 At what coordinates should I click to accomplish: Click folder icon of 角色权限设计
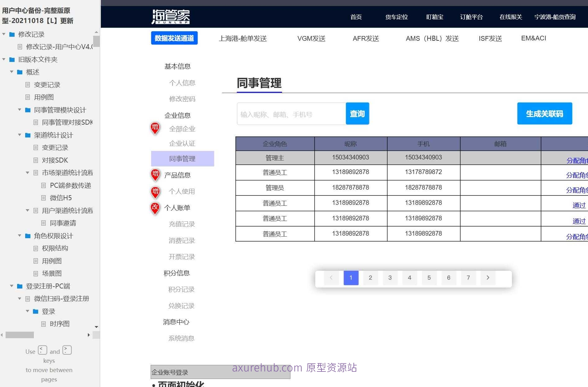coord(28,236)
